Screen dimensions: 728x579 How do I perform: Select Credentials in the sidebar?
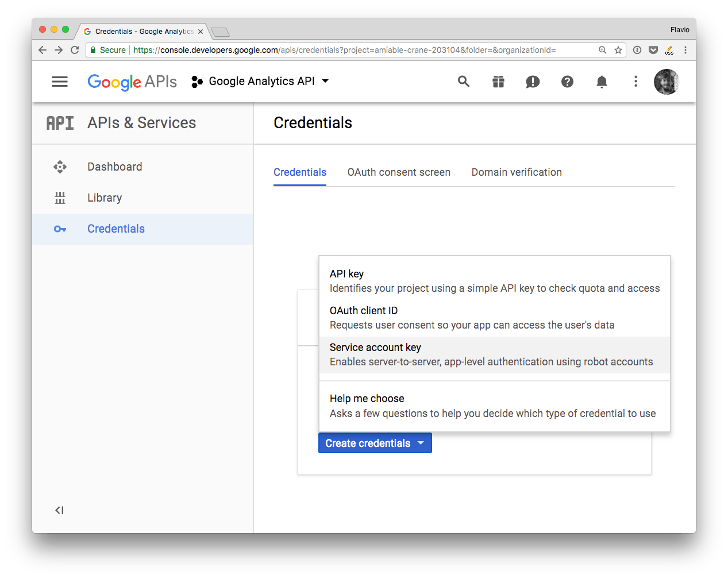[x=142, y=229]
